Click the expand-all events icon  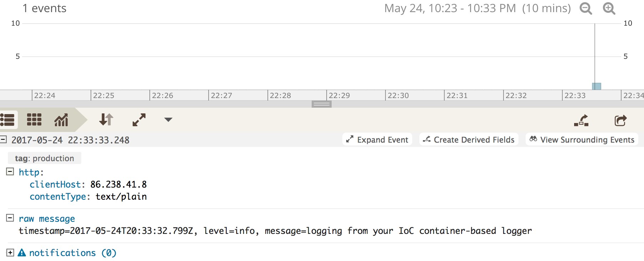[139, 119]
